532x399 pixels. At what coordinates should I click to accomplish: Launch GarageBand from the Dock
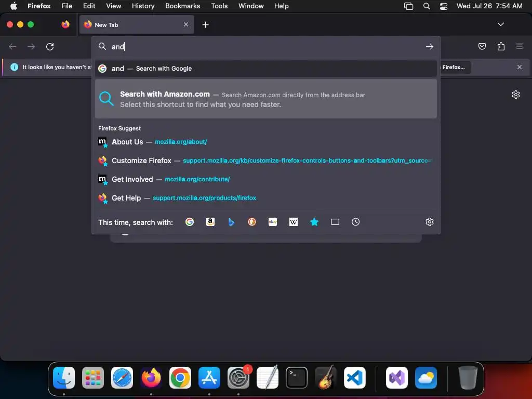tap(326, 378)
